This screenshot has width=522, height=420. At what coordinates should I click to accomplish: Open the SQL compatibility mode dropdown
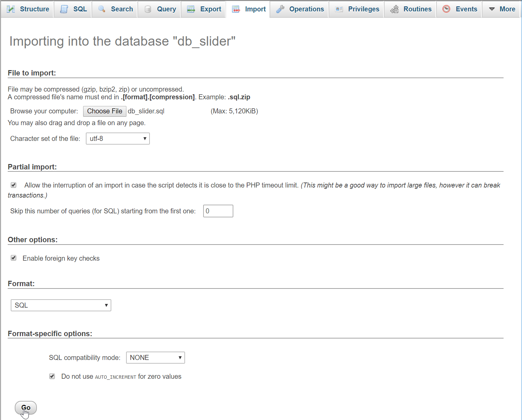click(156, 358)
